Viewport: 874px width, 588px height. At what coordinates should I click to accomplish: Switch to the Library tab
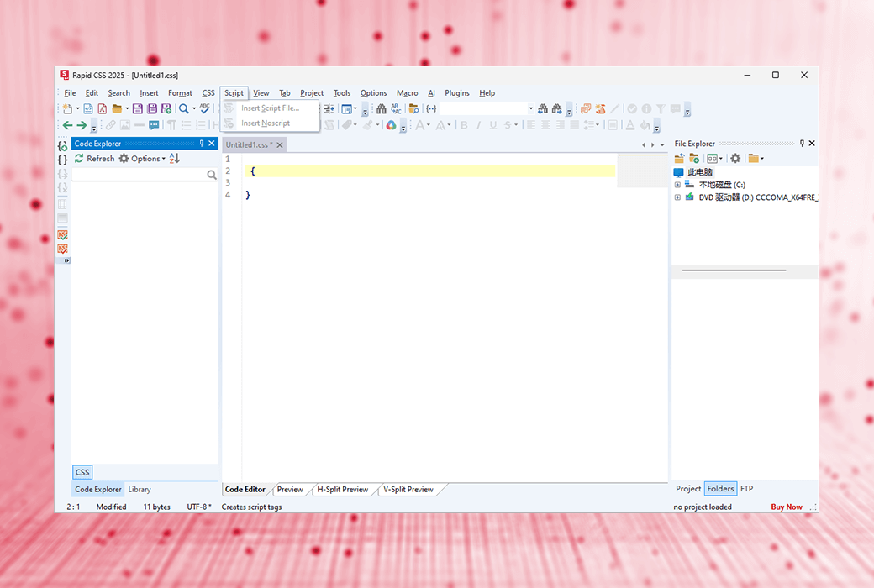pos(140,490)
